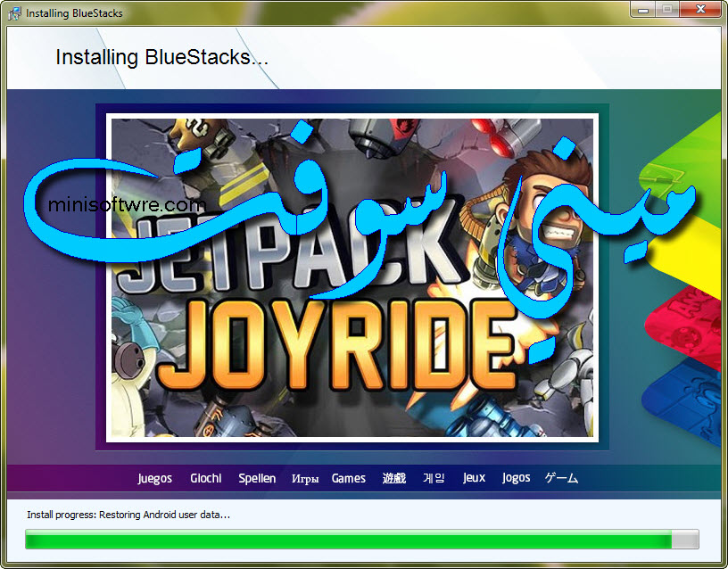Screen dimensions: 728x569
Task: Click the 'ゲーム' label
Action: [x=561, y=478]
